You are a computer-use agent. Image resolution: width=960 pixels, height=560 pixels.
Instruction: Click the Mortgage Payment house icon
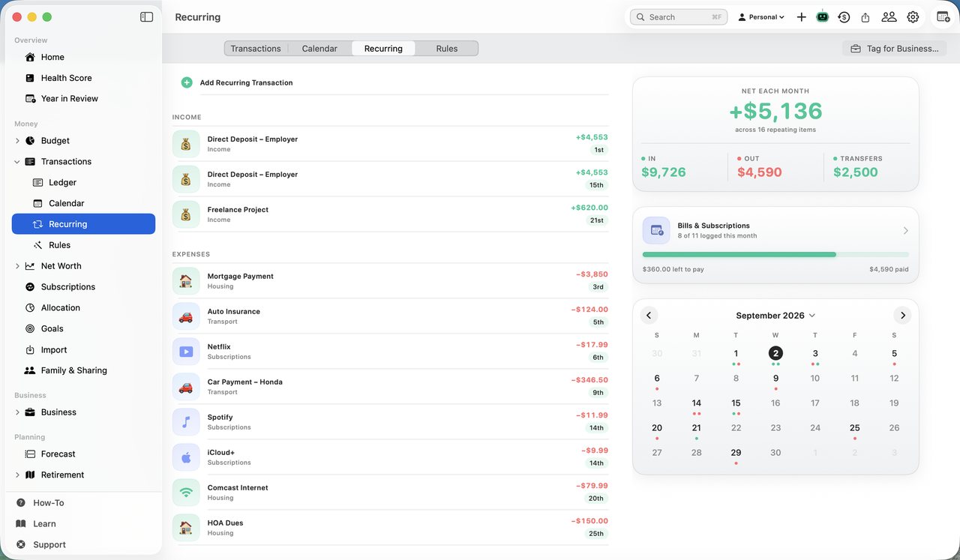coord(186,281)
